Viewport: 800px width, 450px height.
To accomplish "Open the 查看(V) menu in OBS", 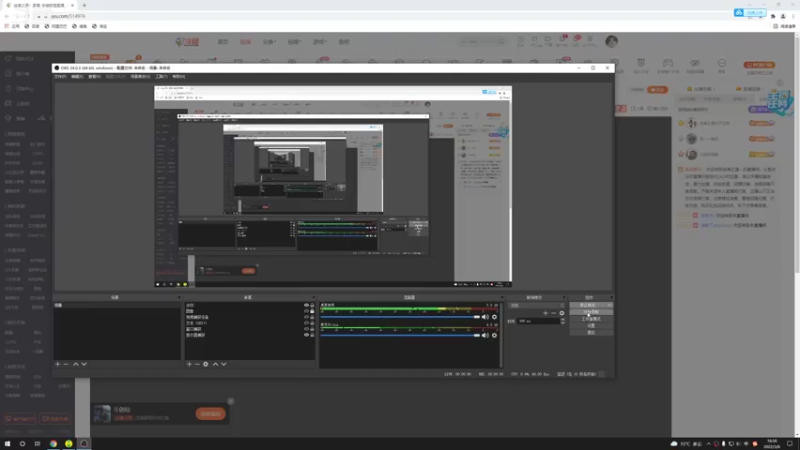I will tap(94, 77).
